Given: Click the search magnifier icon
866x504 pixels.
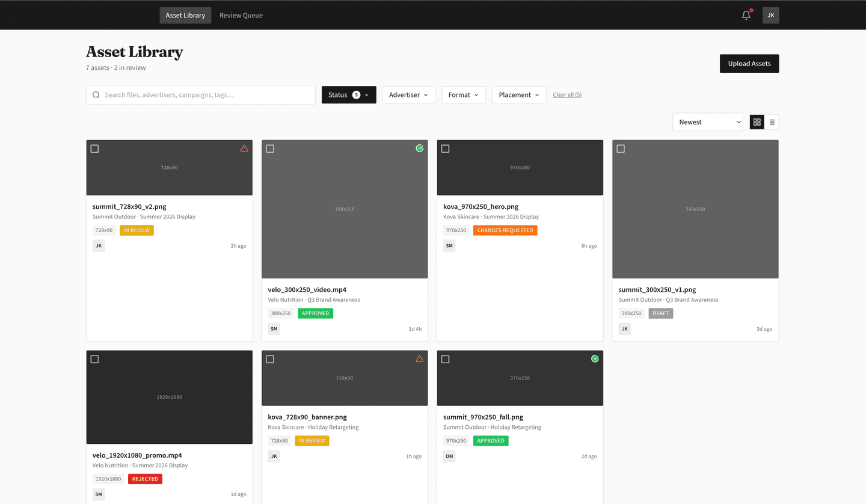Looking at the screenshot, I should coord(96,94).
